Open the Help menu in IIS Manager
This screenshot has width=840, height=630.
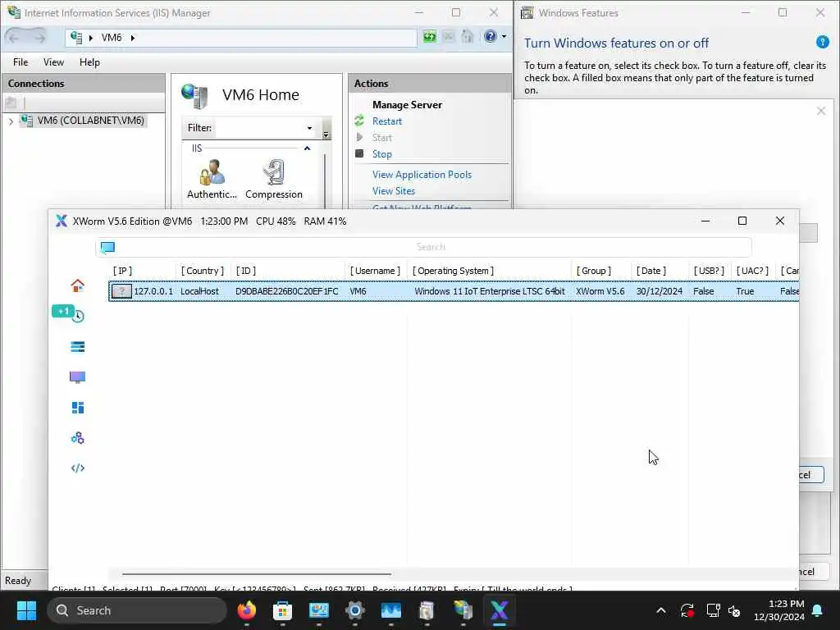(89, 62)
